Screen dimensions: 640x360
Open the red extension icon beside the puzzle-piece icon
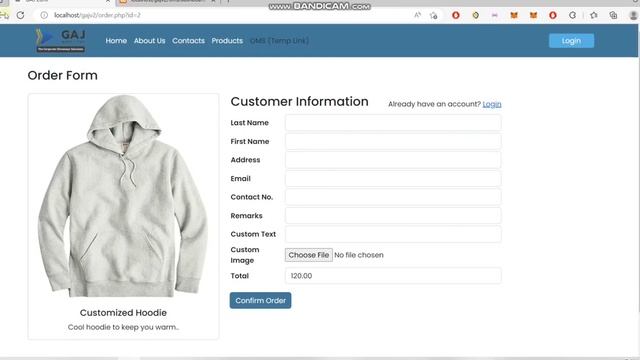pos(553,15)
